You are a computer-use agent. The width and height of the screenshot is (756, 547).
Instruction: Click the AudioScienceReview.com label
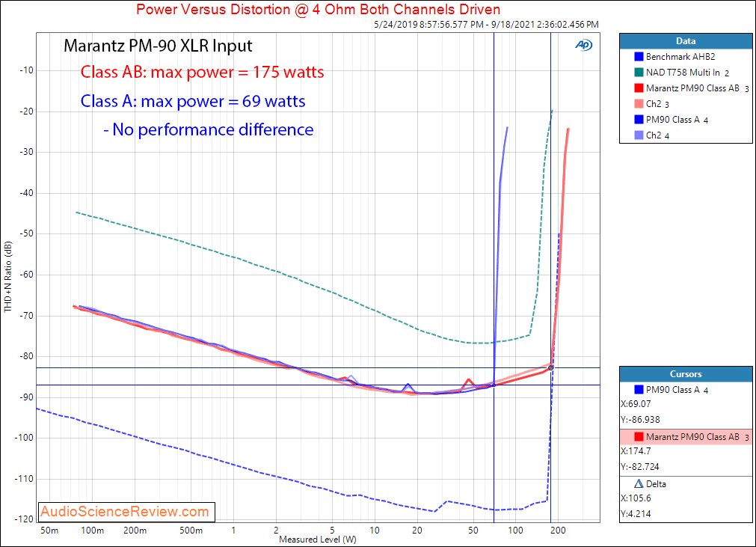(x=125, y=511)
